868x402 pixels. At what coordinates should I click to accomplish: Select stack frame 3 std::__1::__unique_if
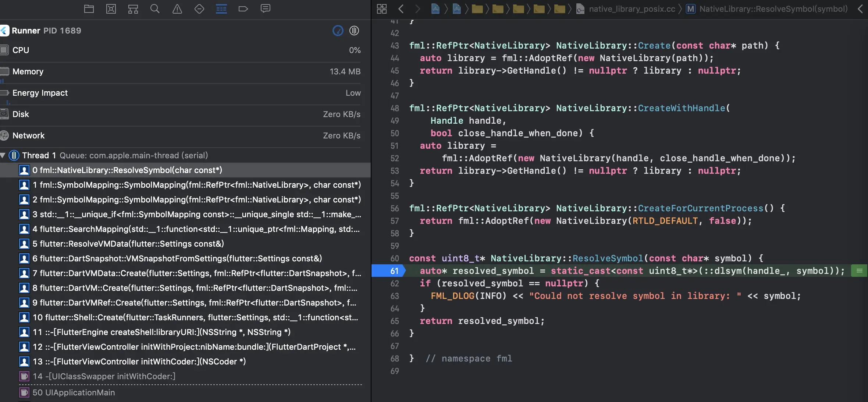(185, 214)
